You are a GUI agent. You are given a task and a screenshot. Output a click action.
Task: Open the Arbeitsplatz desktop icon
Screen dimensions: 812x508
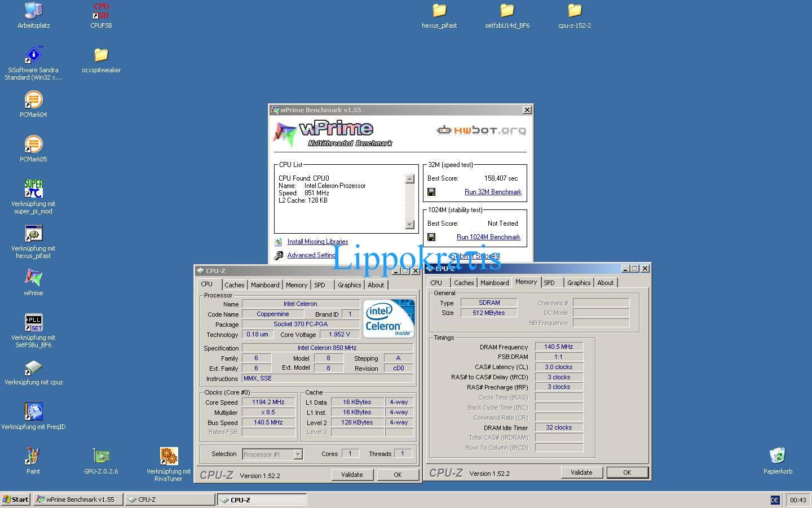34,11
